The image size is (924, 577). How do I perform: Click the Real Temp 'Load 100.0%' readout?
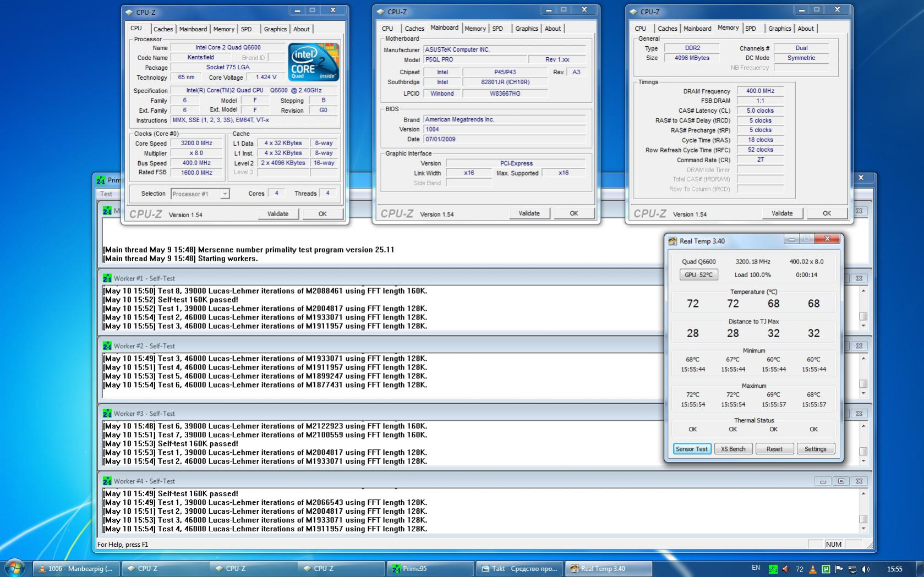click(752, 275)
